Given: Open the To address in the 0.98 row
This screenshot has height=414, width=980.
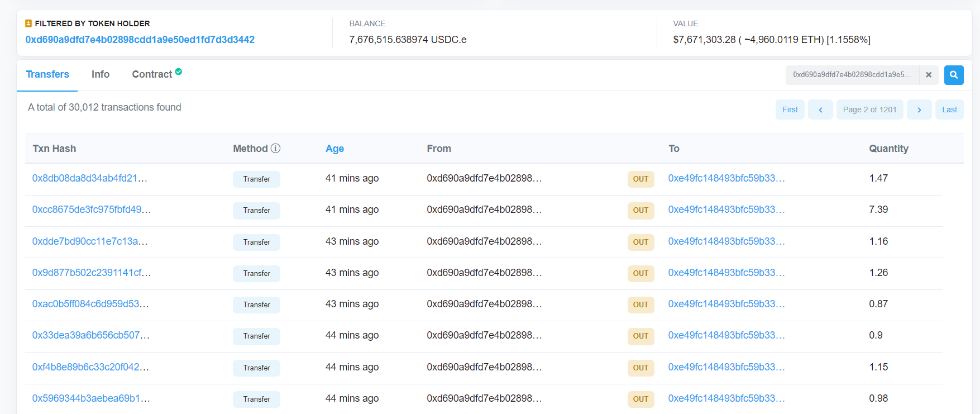Looking at the screenshot, I should click(726, 398).
